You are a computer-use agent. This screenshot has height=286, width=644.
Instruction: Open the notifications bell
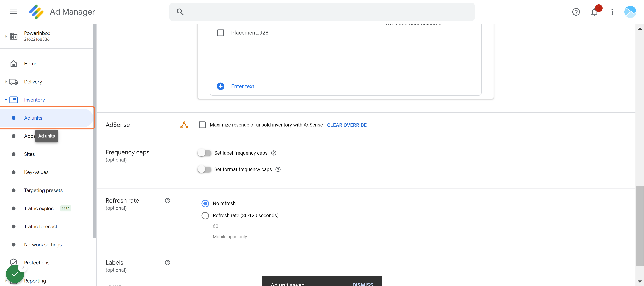click(594, 12)
